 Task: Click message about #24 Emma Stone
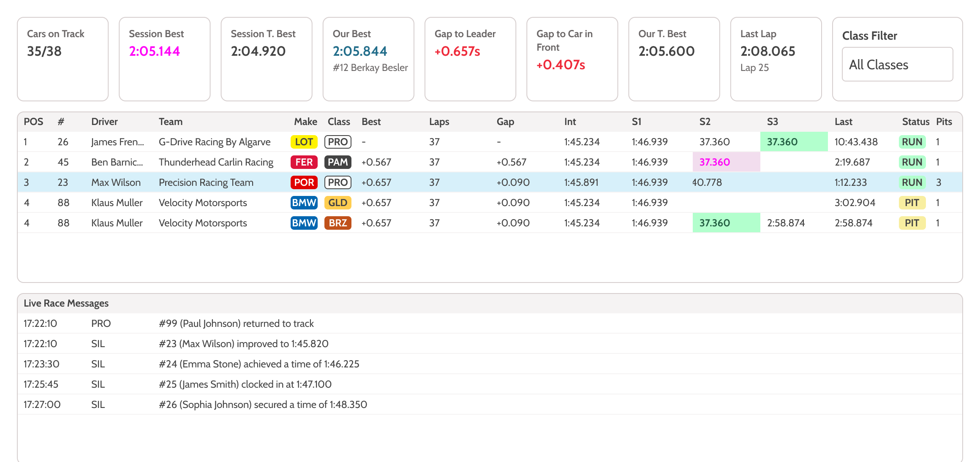[x=259, y=364]
